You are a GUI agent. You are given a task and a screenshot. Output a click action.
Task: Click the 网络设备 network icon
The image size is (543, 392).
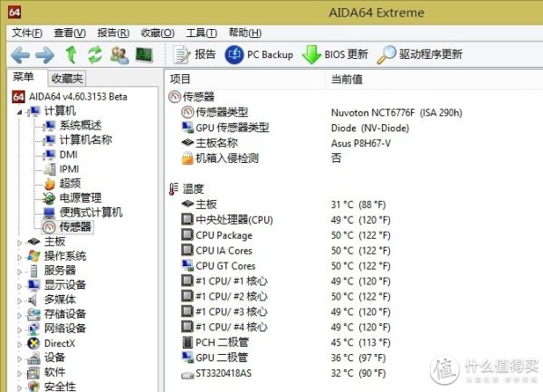click(33, 329)
